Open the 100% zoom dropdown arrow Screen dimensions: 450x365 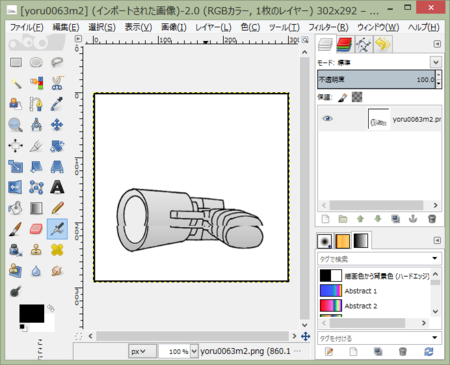coord(194,351)
